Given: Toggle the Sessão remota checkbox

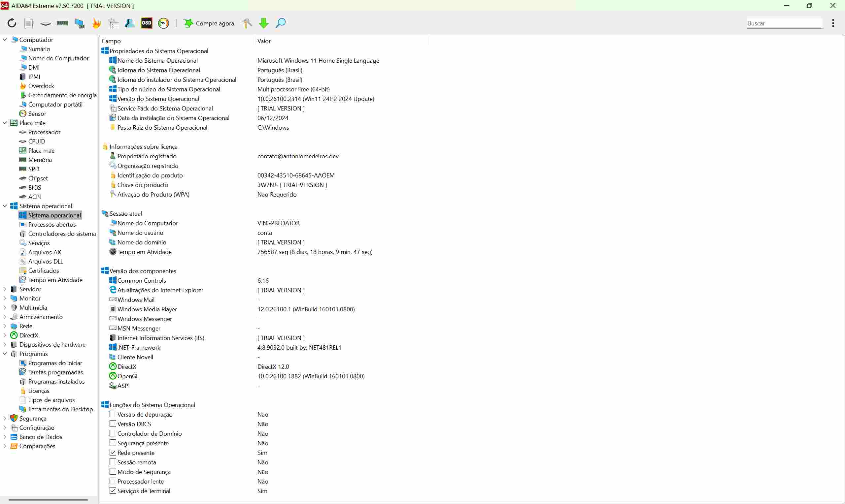Looking at the screenshot, I should click(x=113, y=462).
